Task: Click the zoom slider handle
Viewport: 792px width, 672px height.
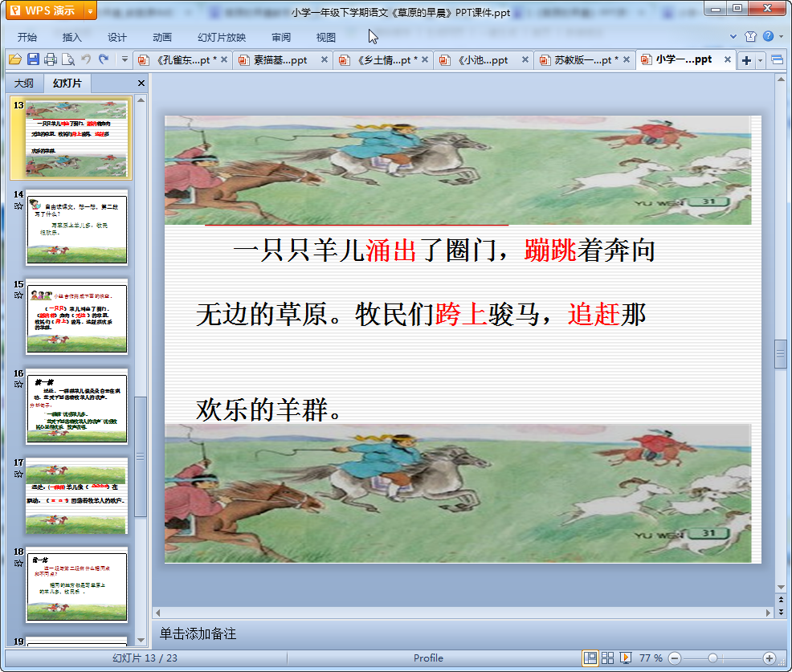Action: (712, 658)
